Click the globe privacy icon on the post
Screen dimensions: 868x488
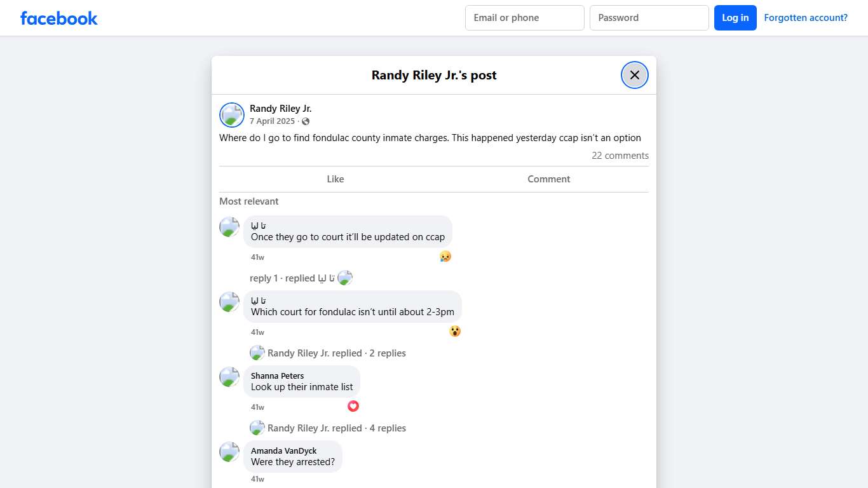[306, 121]
